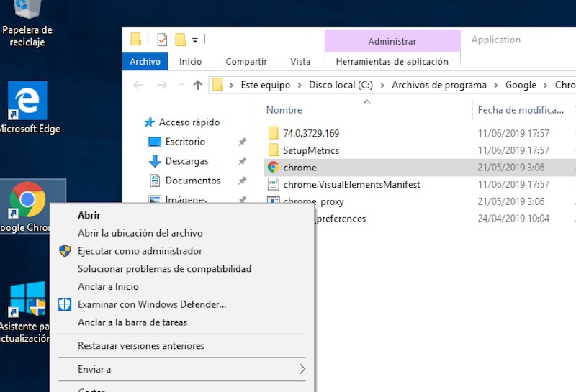The height and width of the screenshot is (392, 576).
Task: Switch to the Vista ribbon tab
Action: [300, 61]
